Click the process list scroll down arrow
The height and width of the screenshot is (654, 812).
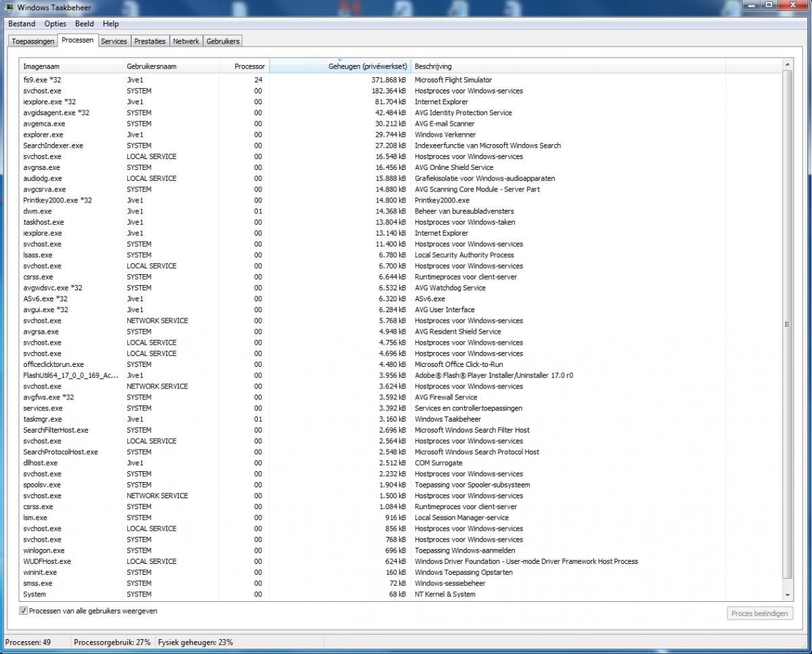(x=787, y=594)
